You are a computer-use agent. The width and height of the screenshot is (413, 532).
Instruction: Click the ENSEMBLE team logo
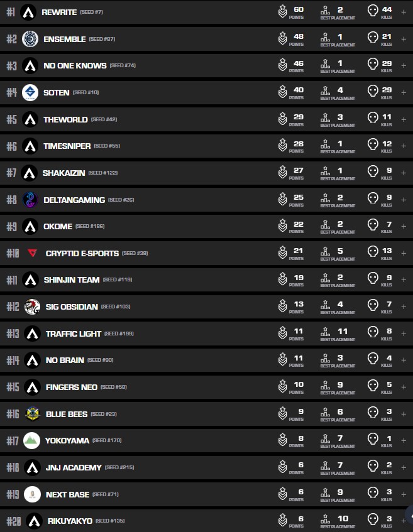point(30,39)
